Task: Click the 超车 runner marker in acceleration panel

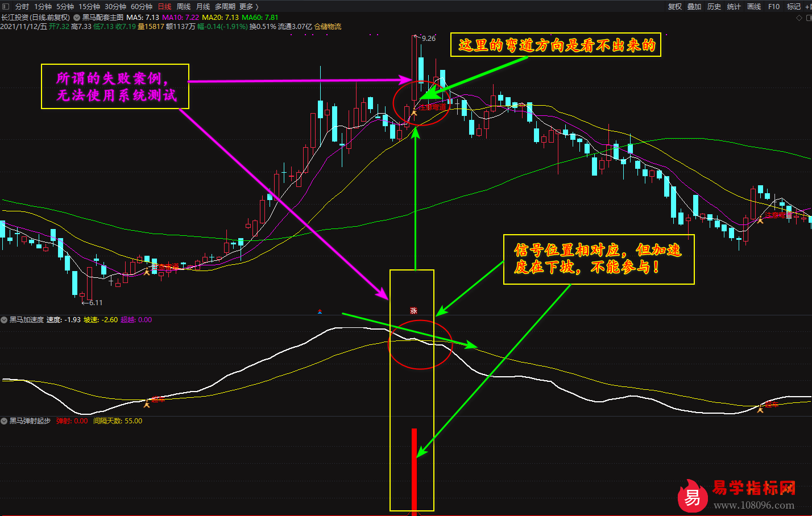Action: [147, 403]
